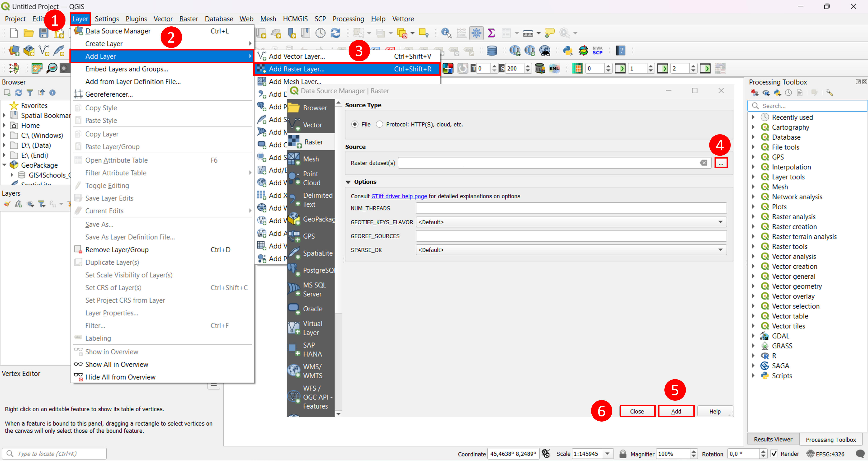Click the New Project icon in toolbar
This screenshot has width=868, height=461.
[x=14, y=33]
